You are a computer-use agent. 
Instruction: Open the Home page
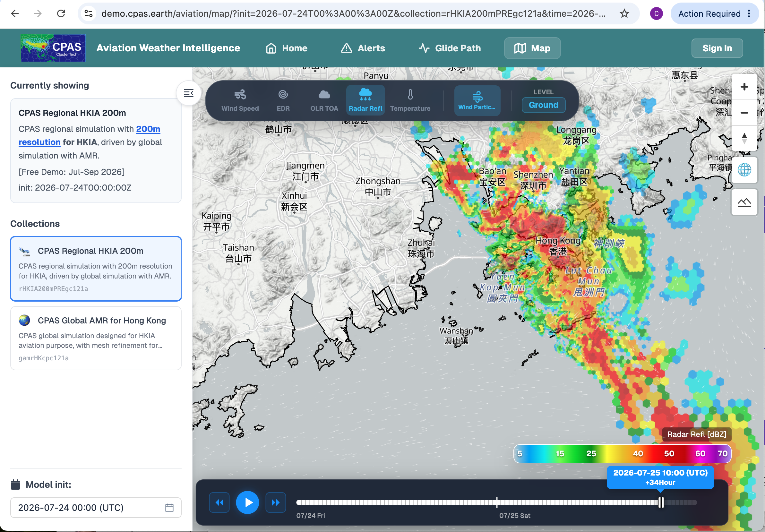pos(287,48)
